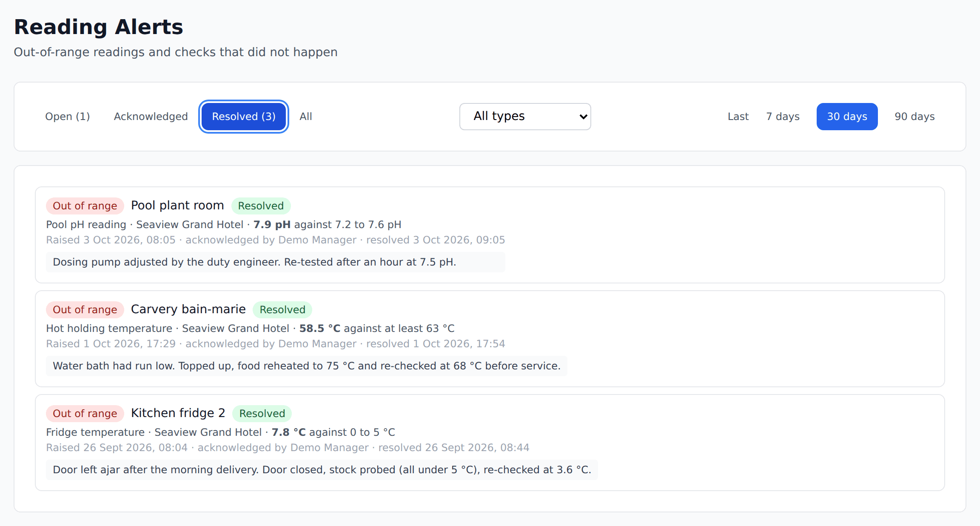
Task: Select the 30 days range
Action: click(847, 117)
